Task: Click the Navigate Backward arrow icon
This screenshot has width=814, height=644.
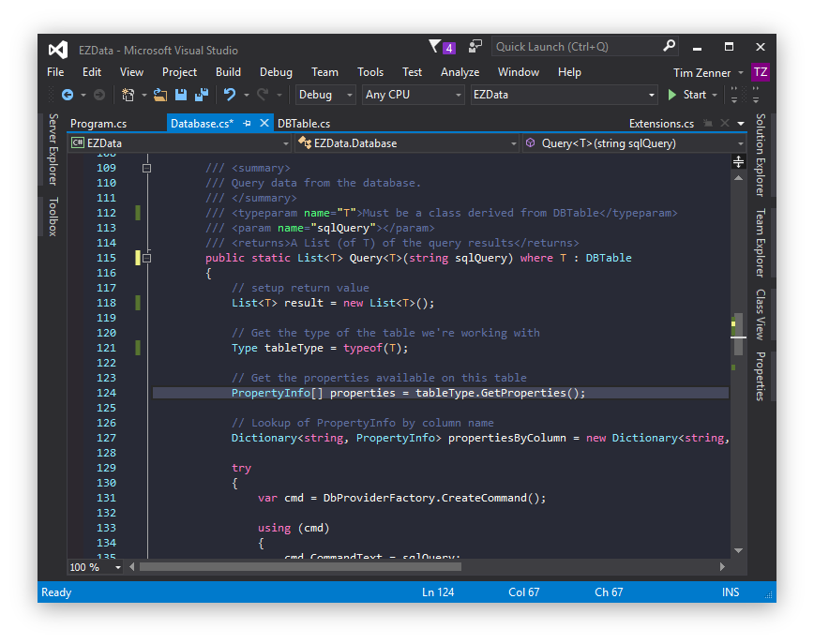Action: click(x=67, y=95)
